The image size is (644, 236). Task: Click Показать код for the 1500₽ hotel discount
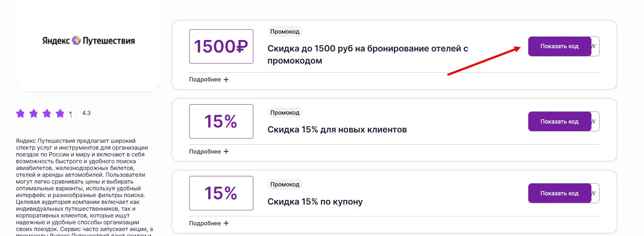559,46
